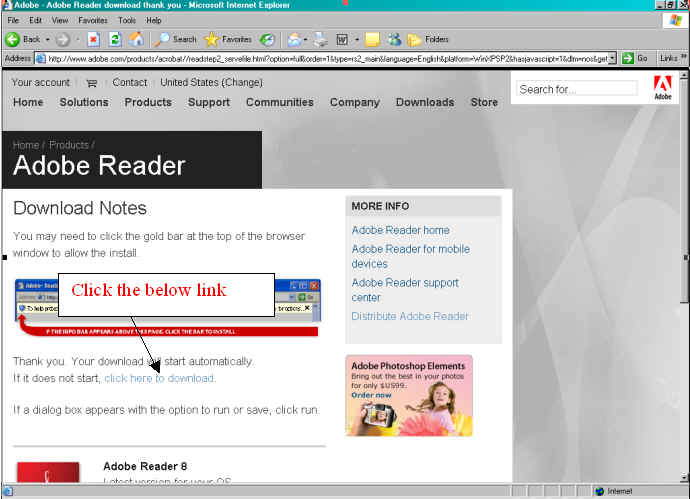Expand the address bar URL dropdown
The height and width of the screenshot is (499, 690).
[627, 58]
